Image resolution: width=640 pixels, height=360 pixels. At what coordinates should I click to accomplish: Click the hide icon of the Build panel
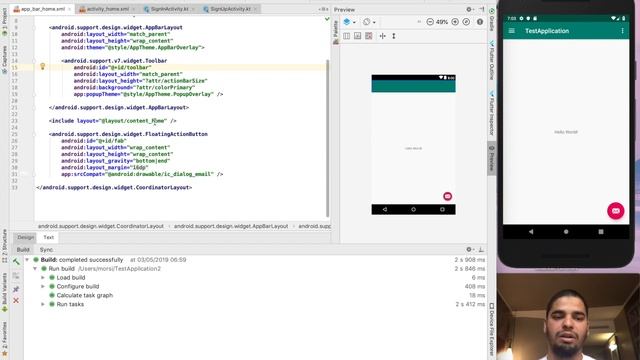(481, 249)
